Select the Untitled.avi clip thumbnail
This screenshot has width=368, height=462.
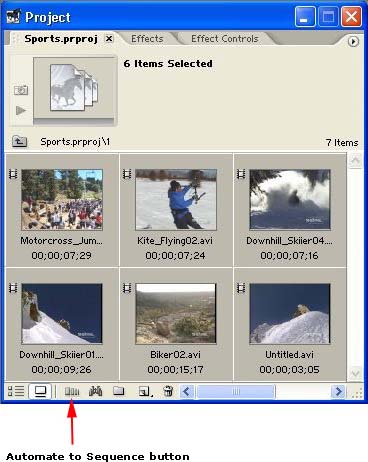(x=290, y=313)
